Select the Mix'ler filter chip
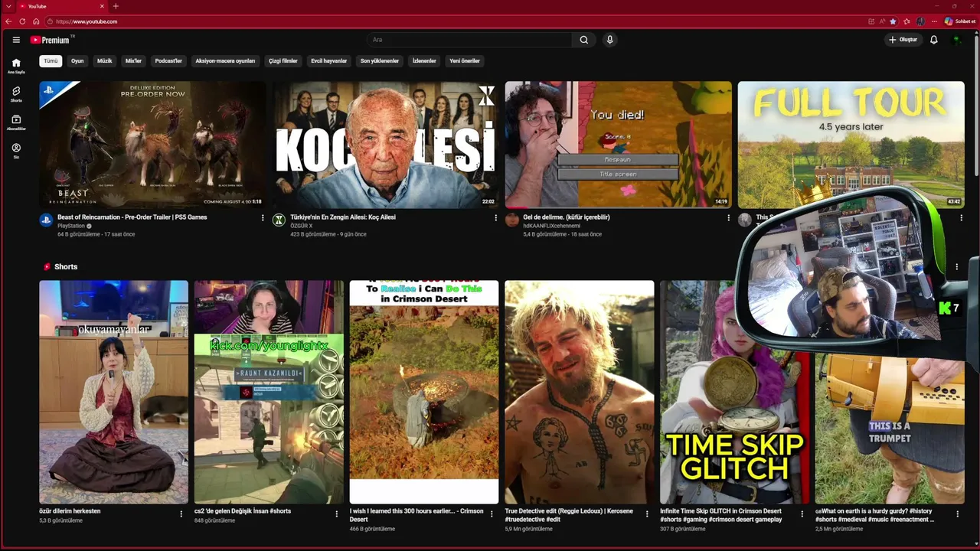 point(133,61)
